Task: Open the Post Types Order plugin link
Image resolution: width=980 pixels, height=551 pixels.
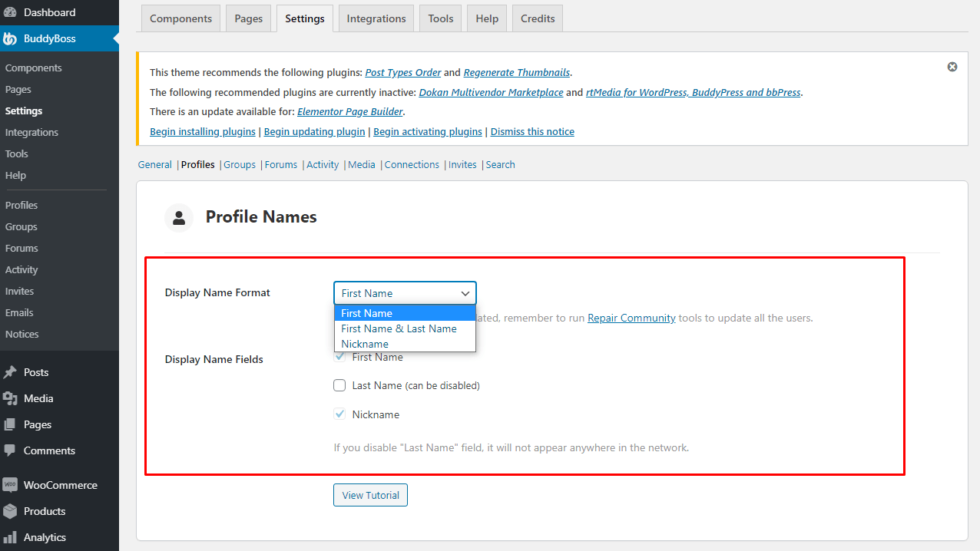Action: [403, 72]
